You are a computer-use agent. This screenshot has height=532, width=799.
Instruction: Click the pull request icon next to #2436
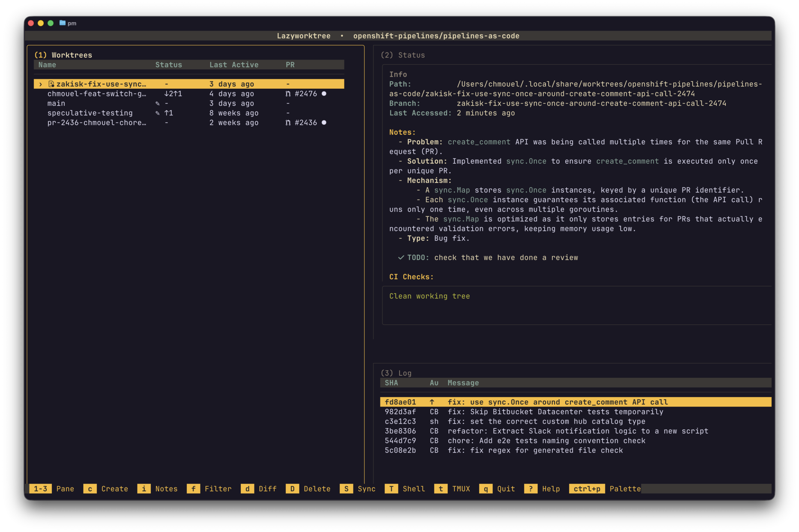(x=287, y=123)
